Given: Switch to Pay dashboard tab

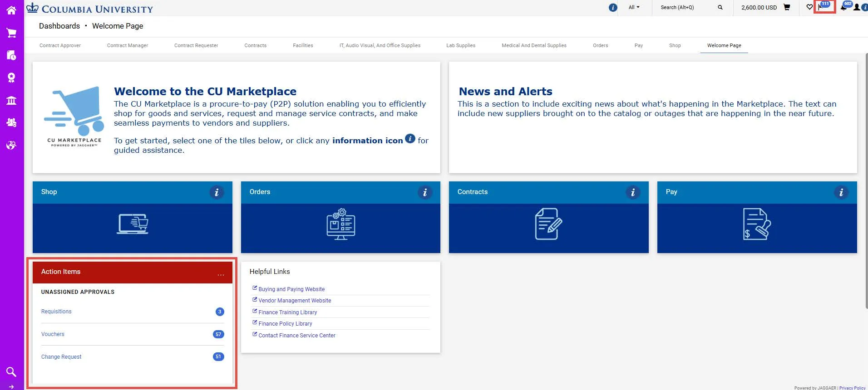Looking at the screenshot, I should pyautogui.click(x=639, y=45).
